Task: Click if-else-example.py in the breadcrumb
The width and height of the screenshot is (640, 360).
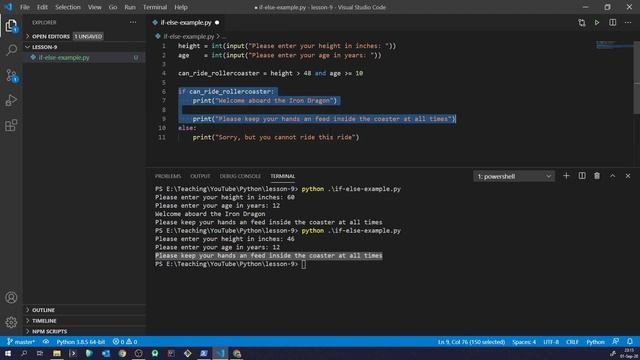Action: pos(188,36)
